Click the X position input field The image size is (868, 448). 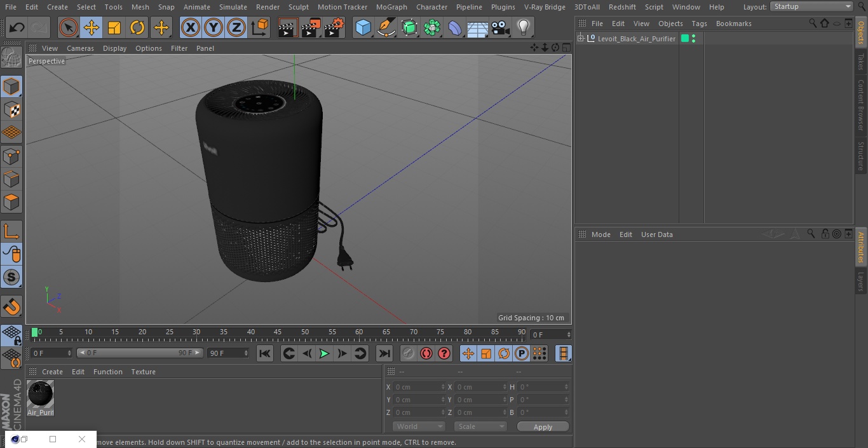point(419,387)
